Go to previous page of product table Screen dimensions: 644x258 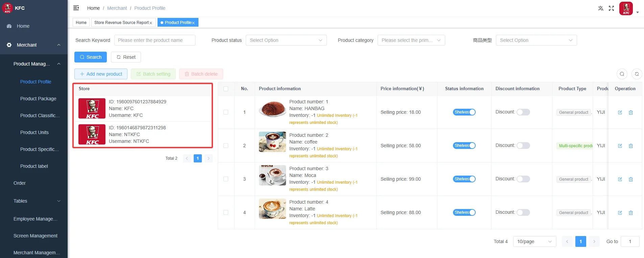[x=567, y=241]
